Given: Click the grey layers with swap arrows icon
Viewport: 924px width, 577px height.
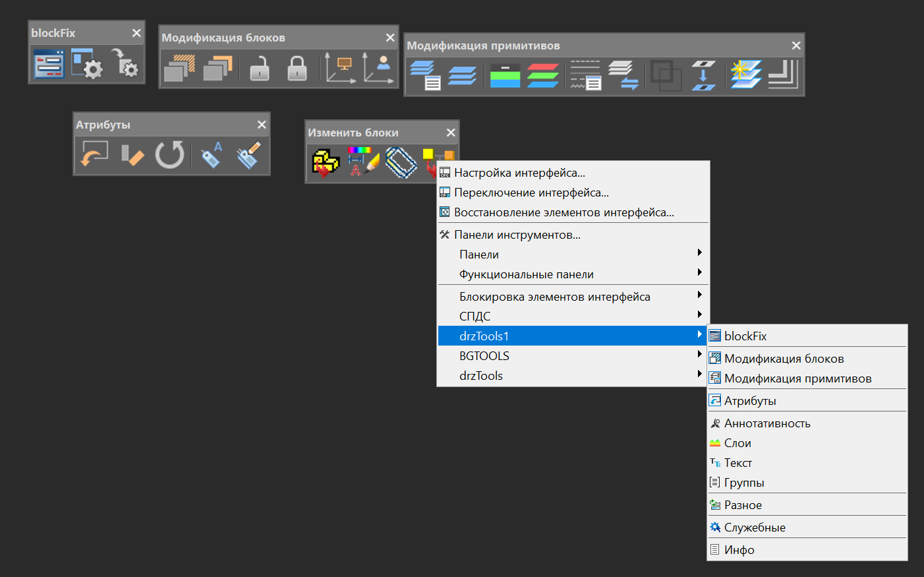Looking at the screenshot, I should [x=623, y=75].
